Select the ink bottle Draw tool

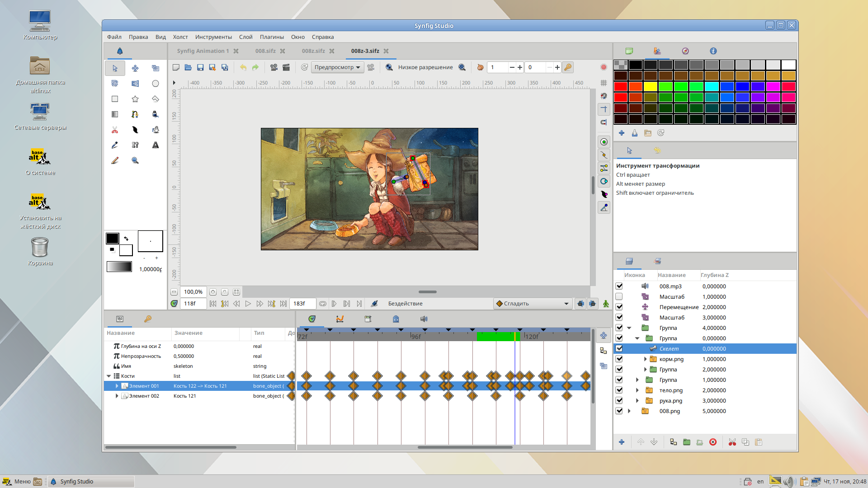(x=156, y=114)
